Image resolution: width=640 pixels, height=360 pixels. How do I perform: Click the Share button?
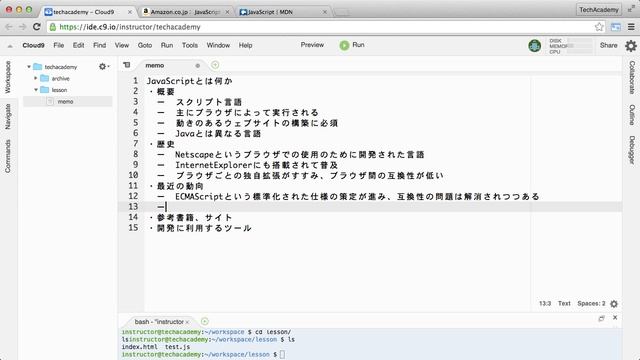(609, 45)
